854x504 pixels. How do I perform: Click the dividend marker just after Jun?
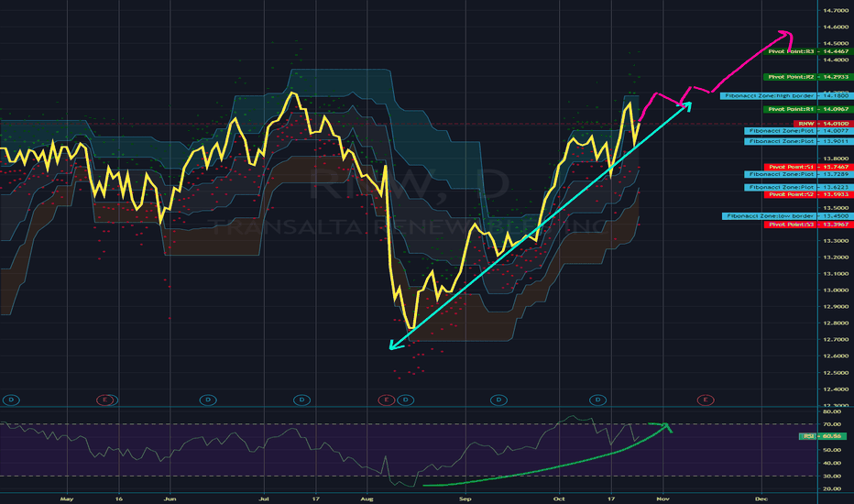(x=208, y=400)
